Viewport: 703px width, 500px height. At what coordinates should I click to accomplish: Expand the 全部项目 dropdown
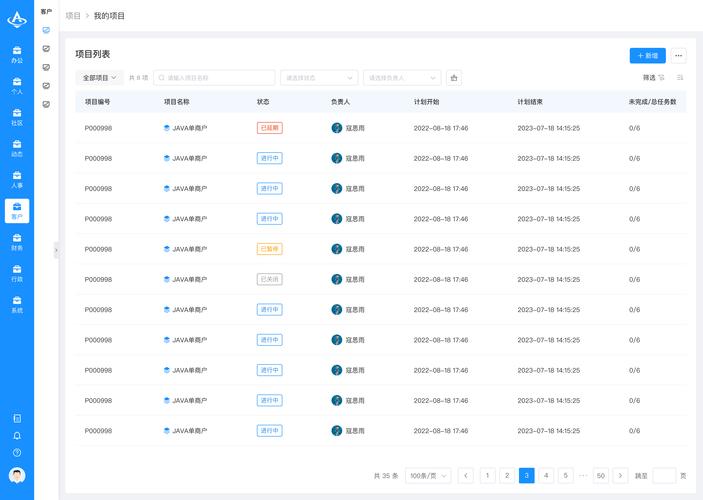click(x=100, y=77)
